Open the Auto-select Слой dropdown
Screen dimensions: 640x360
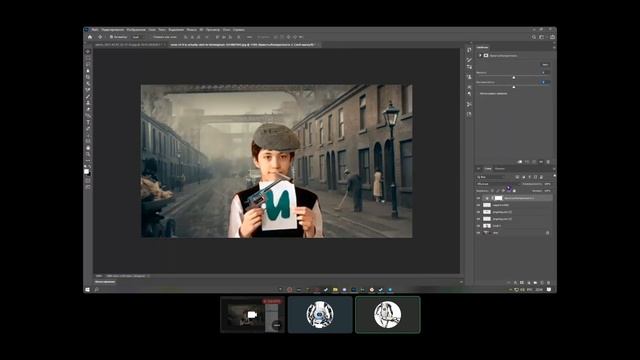coord(139,37)
